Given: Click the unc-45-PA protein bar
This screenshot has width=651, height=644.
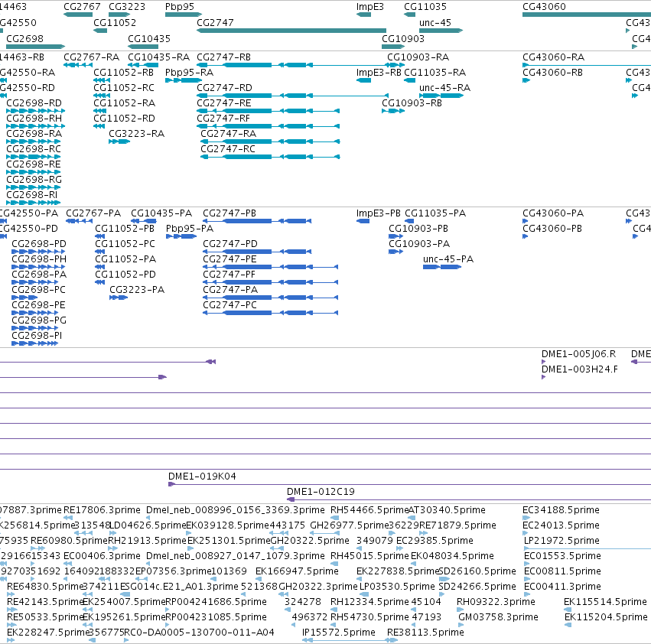Looking at the screenshot, I should [x=442, y=267].
